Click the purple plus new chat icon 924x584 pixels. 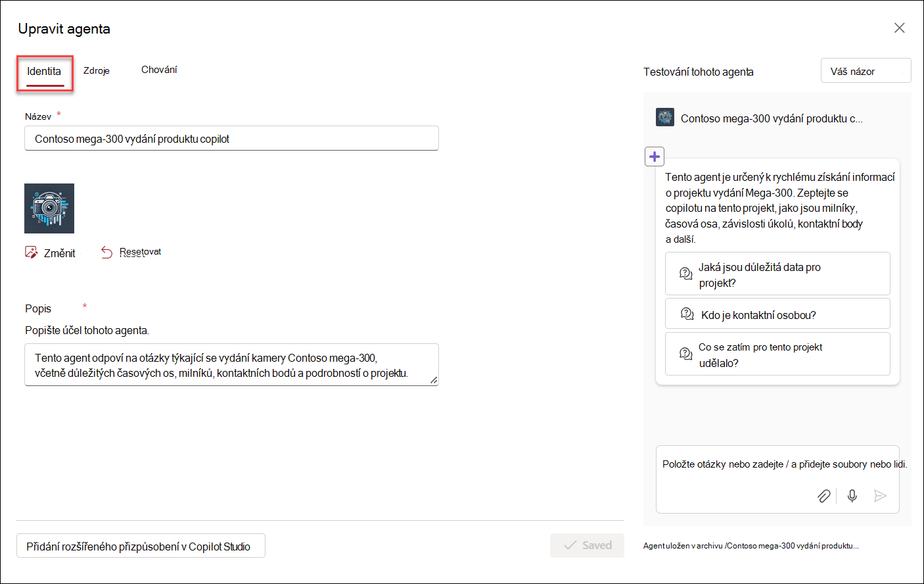655,157
